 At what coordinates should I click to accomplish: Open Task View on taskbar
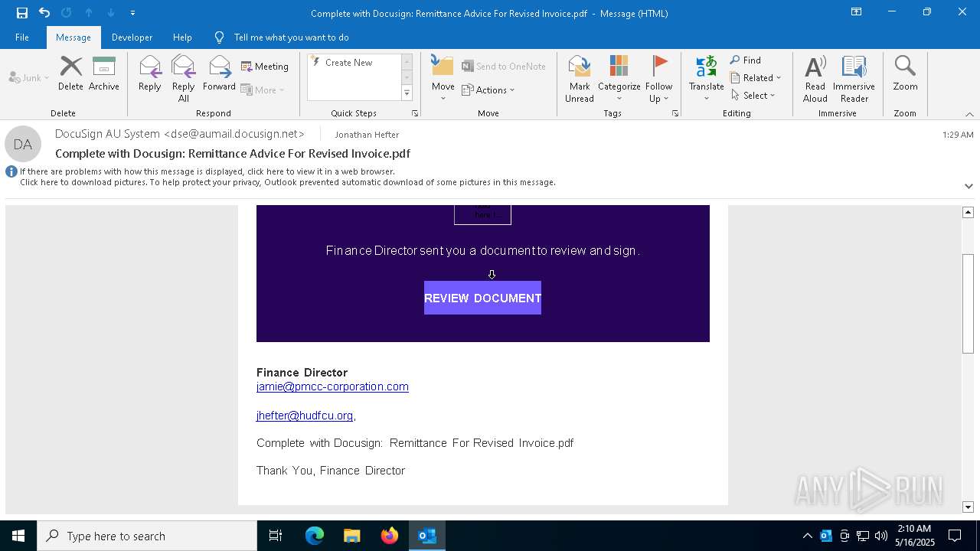(x=276, y=536)
